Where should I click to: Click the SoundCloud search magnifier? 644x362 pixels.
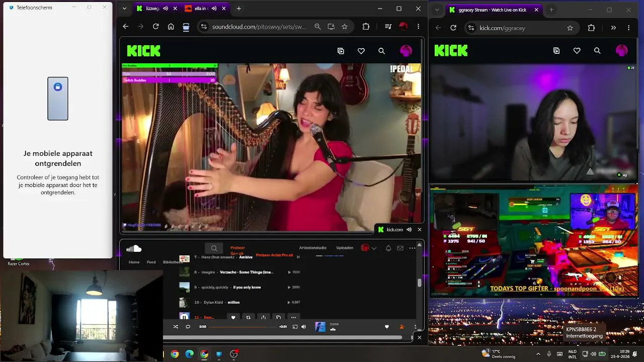pos(214,248)
